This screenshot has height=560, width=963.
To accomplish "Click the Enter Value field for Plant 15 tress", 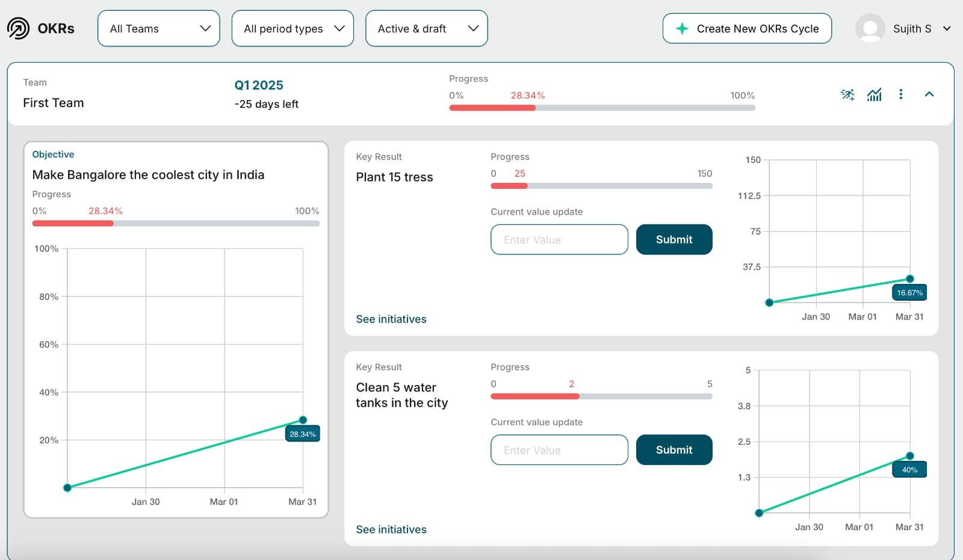I will 559,239.
